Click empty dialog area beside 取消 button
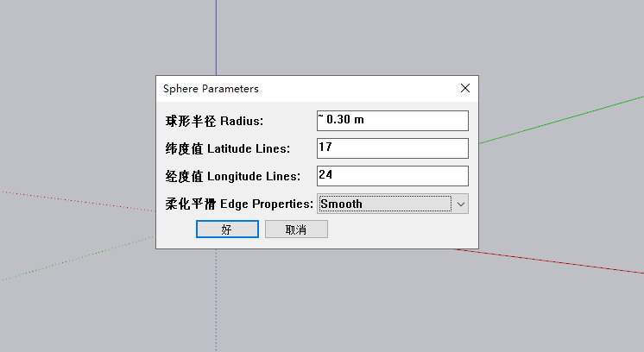644x352 pixels. pos(397,229)
